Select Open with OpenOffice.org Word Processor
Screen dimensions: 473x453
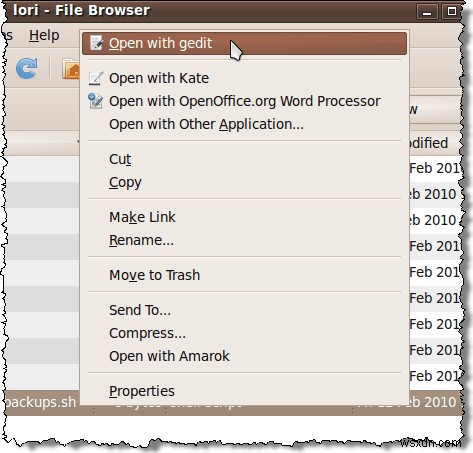coord(244,101)
